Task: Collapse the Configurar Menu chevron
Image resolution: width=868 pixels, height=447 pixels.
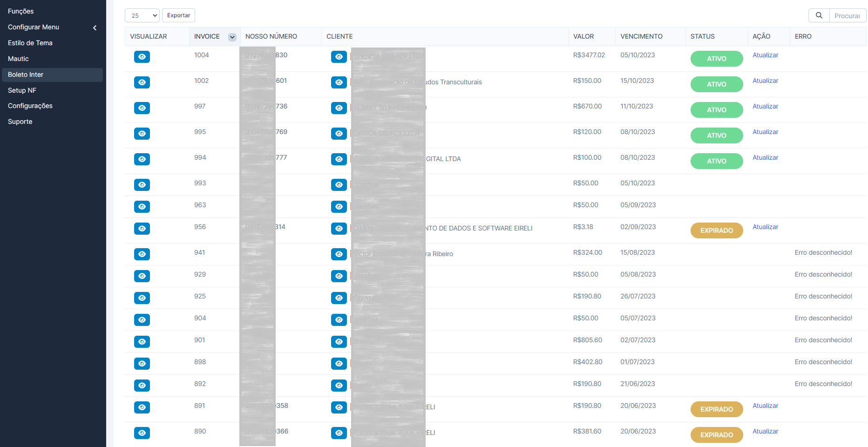Action: pos(95,27)
